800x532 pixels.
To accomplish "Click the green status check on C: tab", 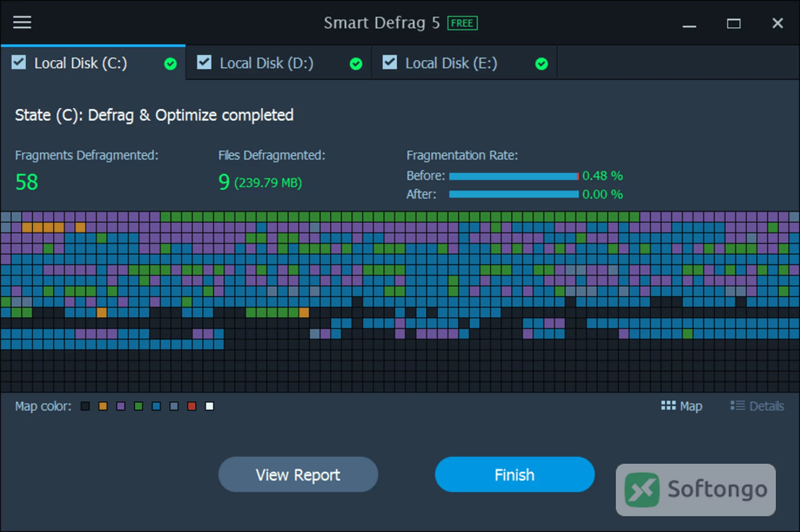I will (x=170, y=64).
